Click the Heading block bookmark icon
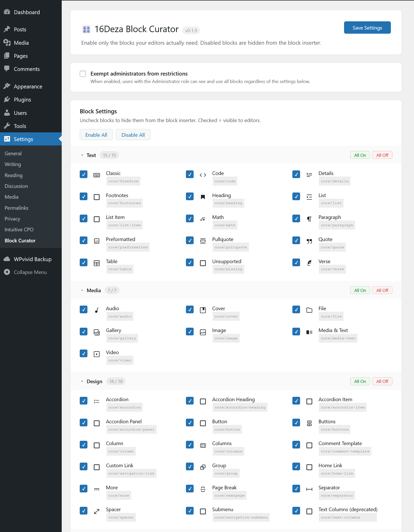This screenshot has height=532, width=414. click(x=203, y=197)
